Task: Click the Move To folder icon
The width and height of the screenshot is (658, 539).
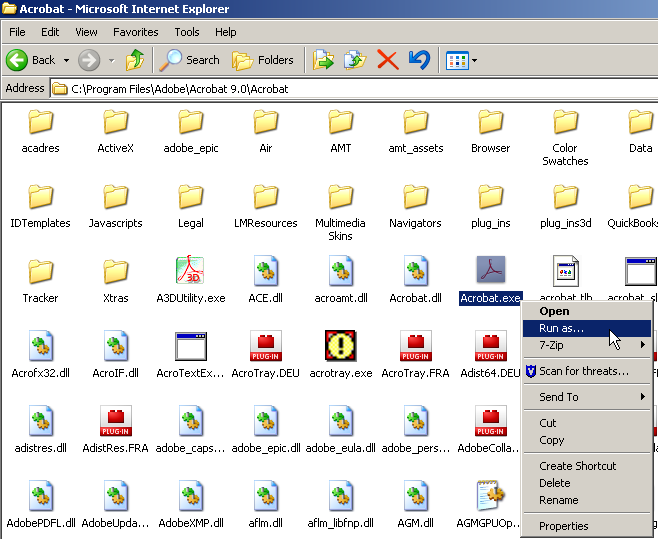Action: (323, 60)
